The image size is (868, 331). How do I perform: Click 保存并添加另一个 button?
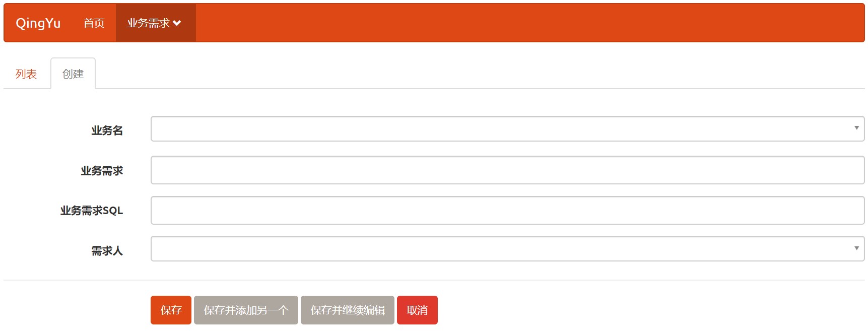click(x=246, y=310)
